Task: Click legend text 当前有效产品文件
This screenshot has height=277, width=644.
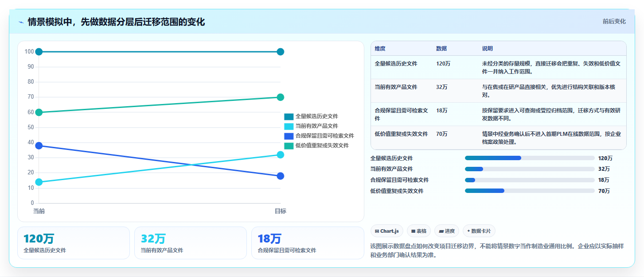Action: click(316, 126)
